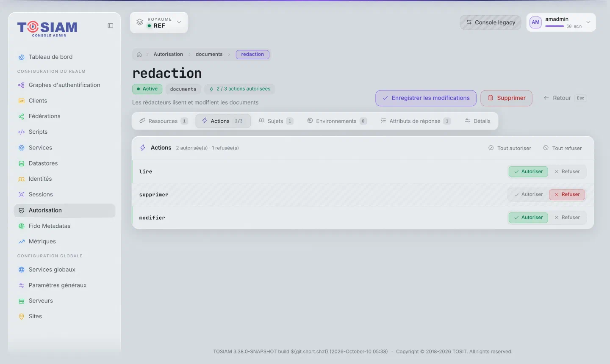The height and width of the screenshot is (364, 610).
Task: Switch to the Sujets tab
Action: [276, 121]
